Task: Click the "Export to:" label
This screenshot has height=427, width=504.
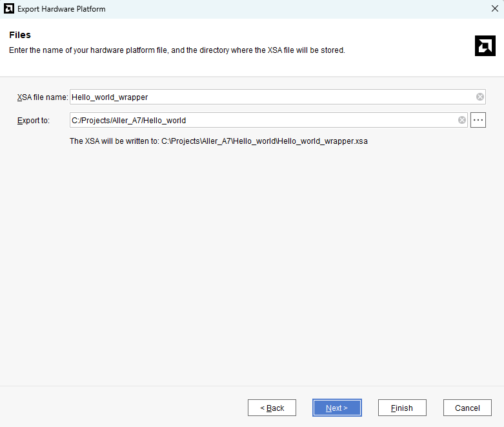Action: coord(34,121)
